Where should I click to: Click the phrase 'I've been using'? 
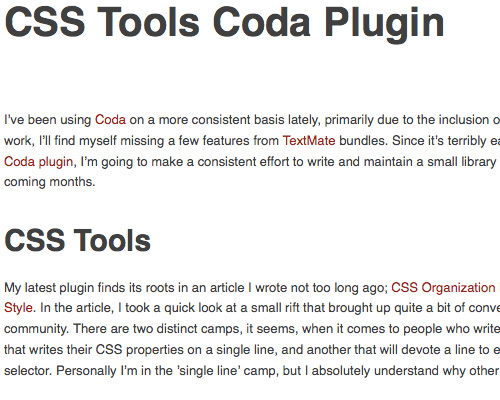pyautogui.click(x=47, y=120)
